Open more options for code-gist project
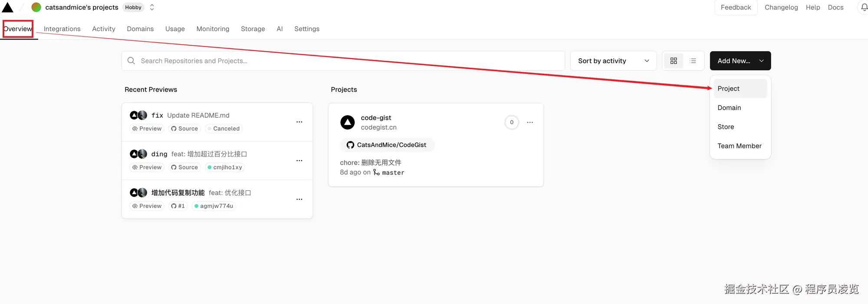868x304 pixels. point(530,122)
